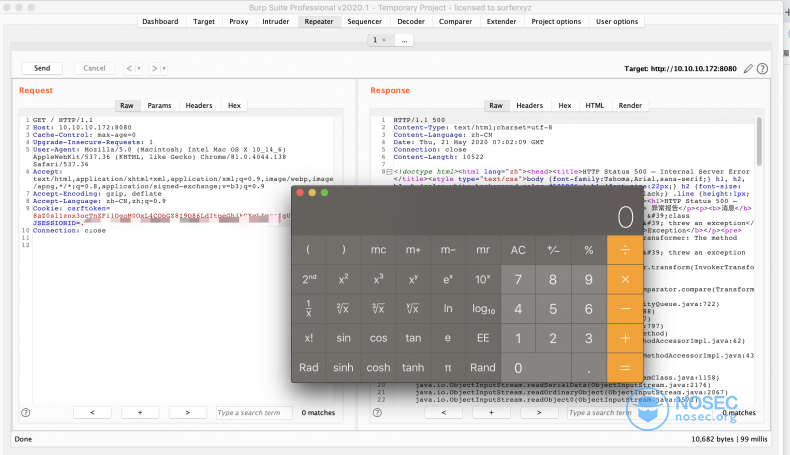Click the Calculator decimal point key
Screen dimensions: 790x455
coord(588,368)
